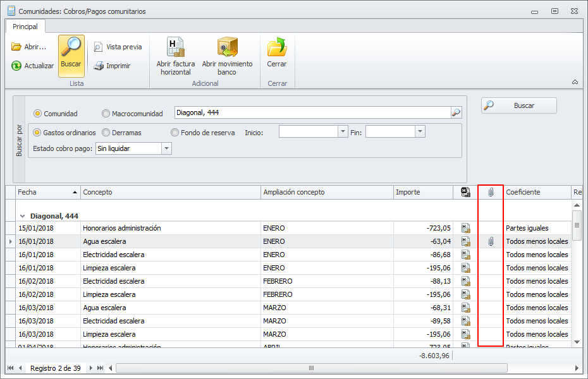Select the Macrocomunidad radio button
Viewport: 588px width, 379px height.
pyautogui.click(x=106, y=114)
